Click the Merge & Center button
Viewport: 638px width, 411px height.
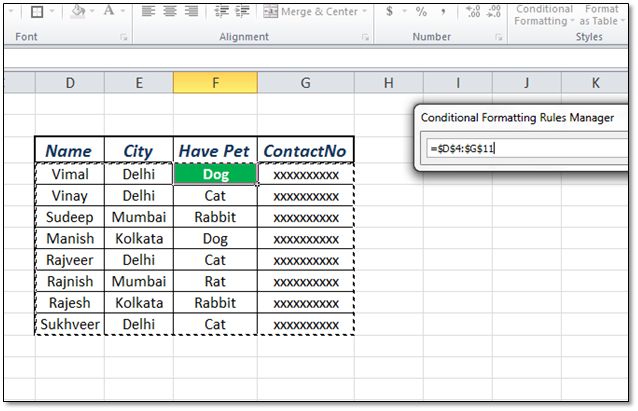310,12
